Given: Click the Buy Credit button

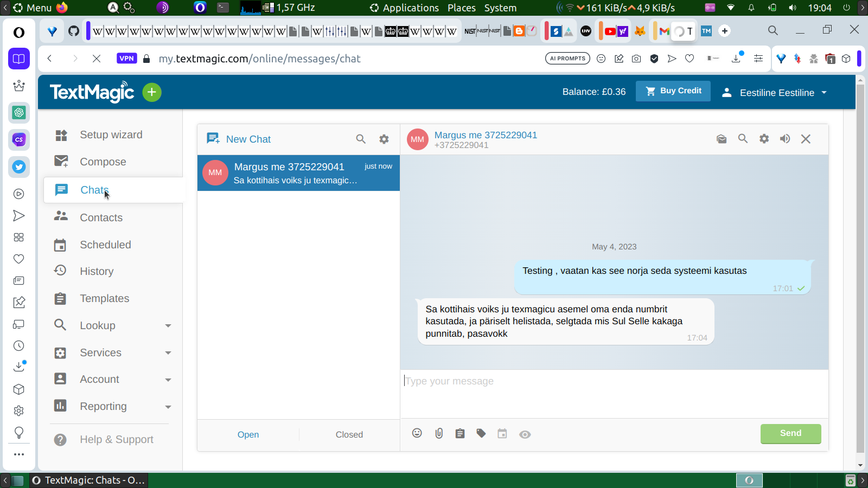Looking at the screenshot, I should 673,91.
